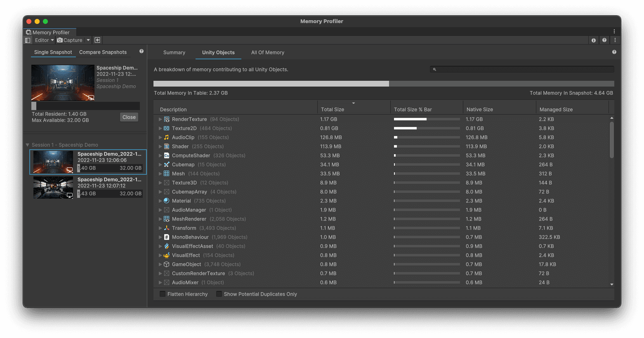
Task: Click the Cubemap type icon
Action: click(167, 164)
